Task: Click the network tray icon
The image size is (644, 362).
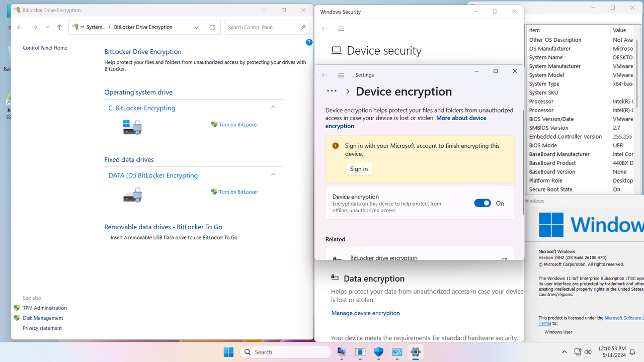Action: pos(578,352)
